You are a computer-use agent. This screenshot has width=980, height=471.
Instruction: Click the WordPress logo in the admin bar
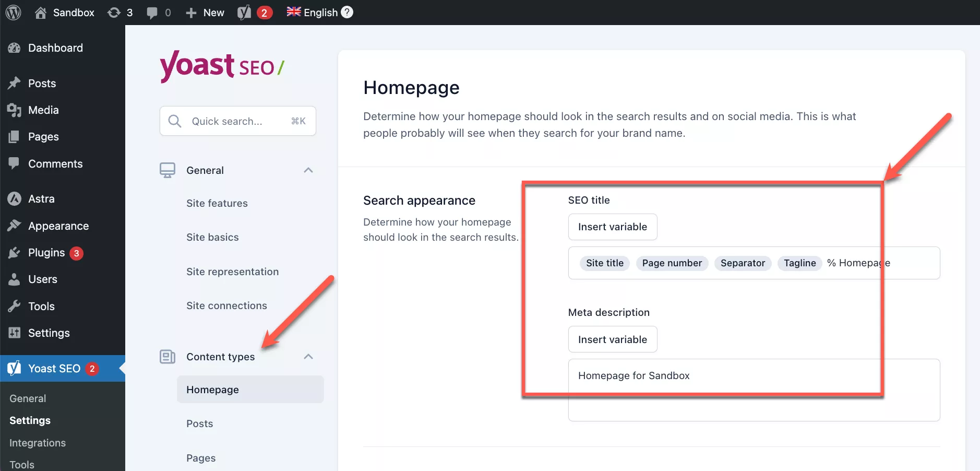[13, 12]
